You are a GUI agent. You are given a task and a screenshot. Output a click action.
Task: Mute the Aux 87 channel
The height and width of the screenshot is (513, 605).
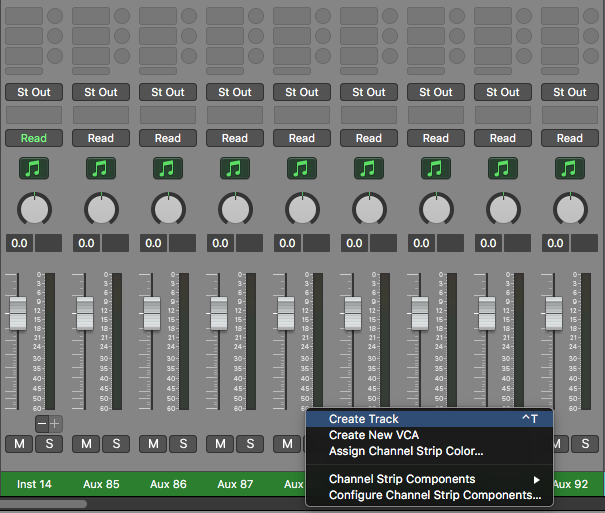point(220,444)
